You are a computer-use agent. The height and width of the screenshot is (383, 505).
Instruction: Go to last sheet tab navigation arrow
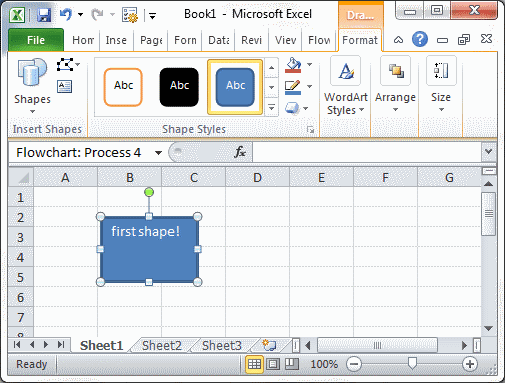61,345
